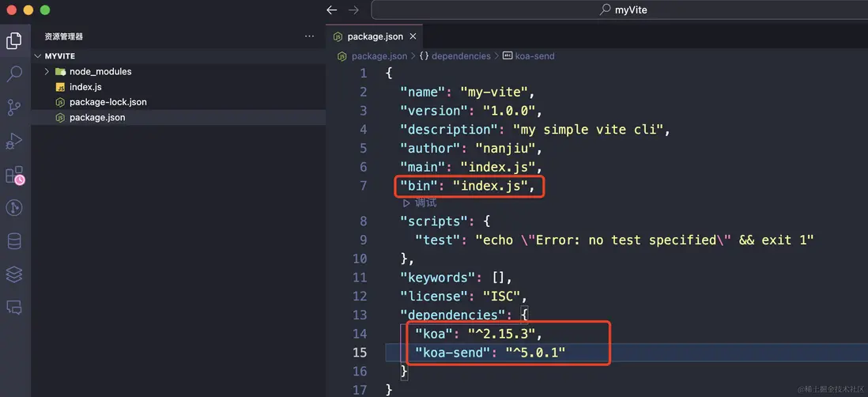Click the 资源管理器 explorer panel title

64,36
